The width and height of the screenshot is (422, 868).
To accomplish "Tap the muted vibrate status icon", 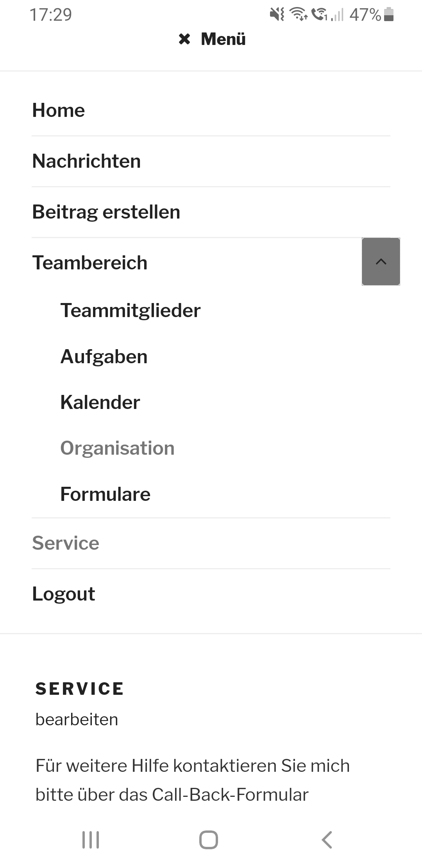I will pyautogui.click(x=277, y=14).
